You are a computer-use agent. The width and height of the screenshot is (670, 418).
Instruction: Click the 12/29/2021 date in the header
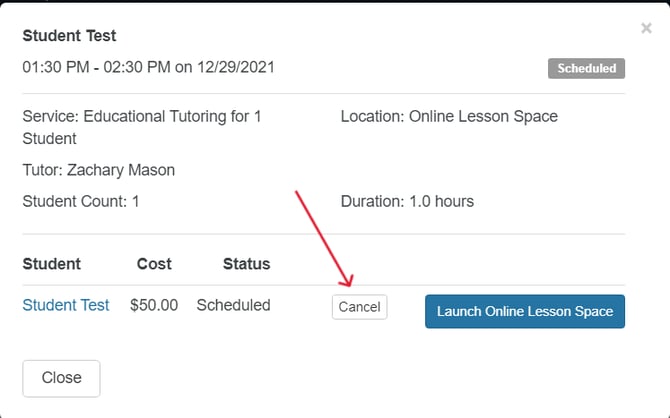click(x=237, y=68)
